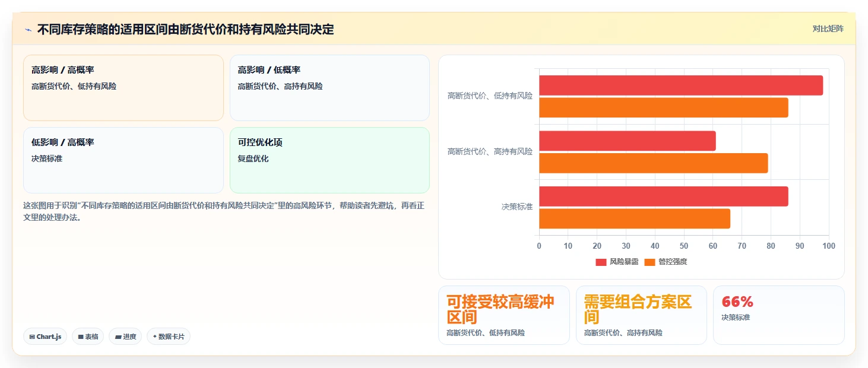Click the red bar for 高断货代价、低持有风险
The image size is (868, 368).
click(681, 85)
